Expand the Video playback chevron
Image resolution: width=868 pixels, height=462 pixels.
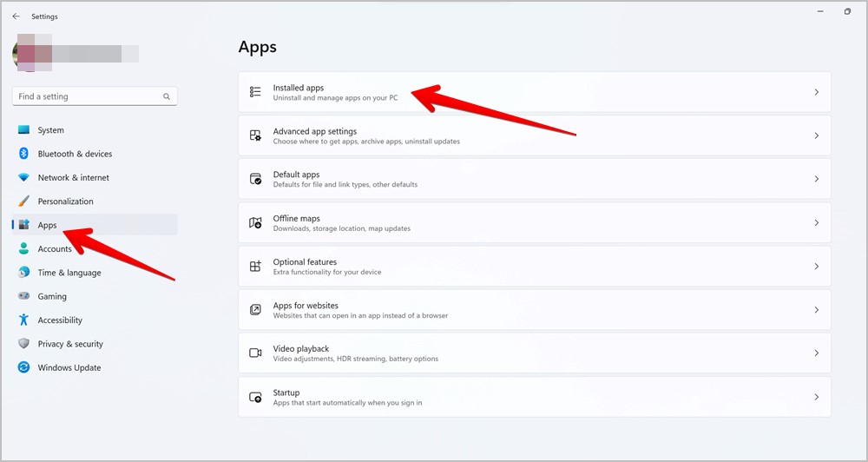coord(817,353)
